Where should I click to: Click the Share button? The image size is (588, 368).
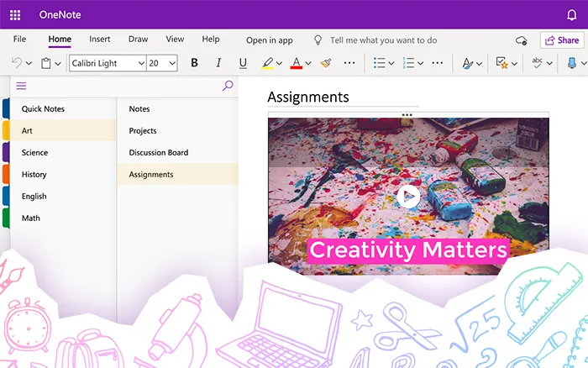coord(560,40)
